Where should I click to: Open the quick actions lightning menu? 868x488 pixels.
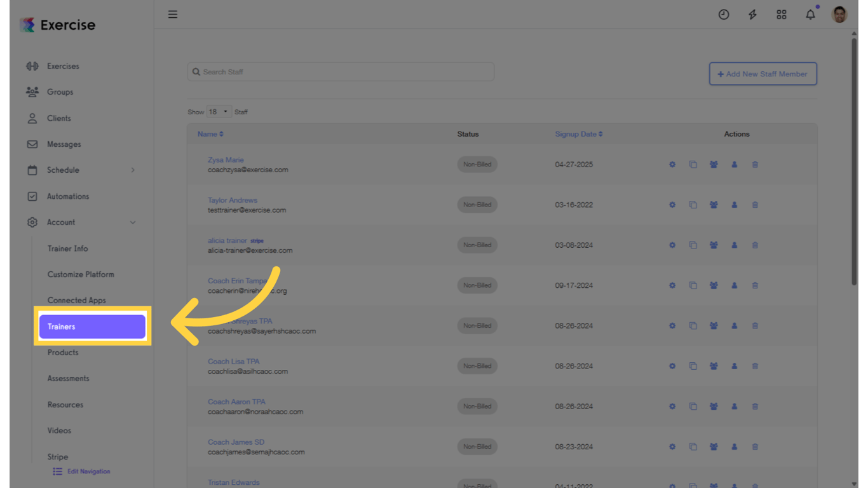coord(752,14)
